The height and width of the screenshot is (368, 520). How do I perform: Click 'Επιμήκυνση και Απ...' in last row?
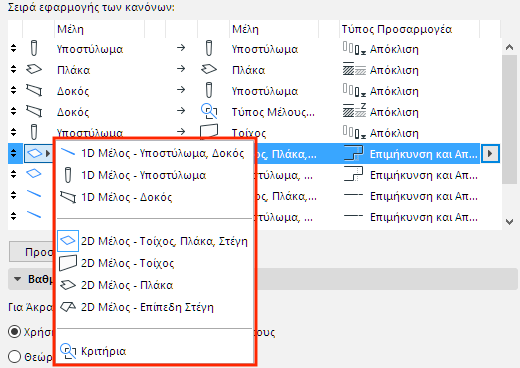click(424, 217)
